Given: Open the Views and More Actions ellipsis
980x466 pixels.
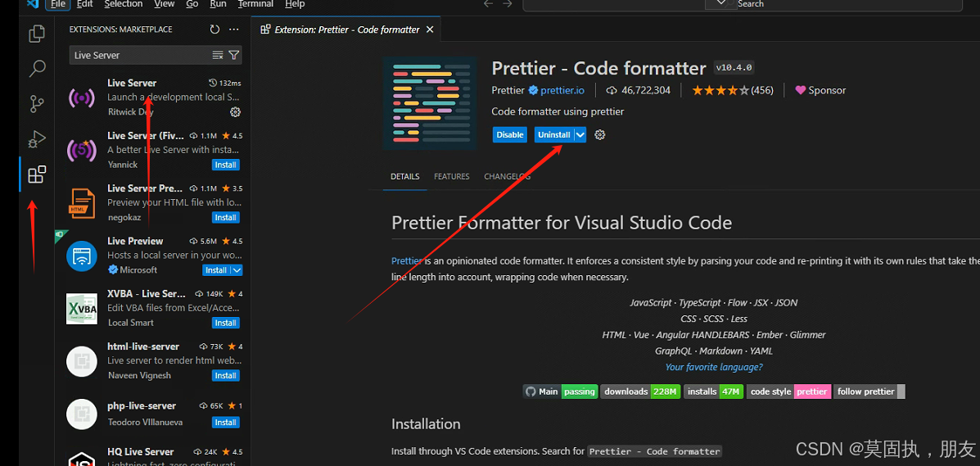Looking at the screenshot, I should [234, 29].
